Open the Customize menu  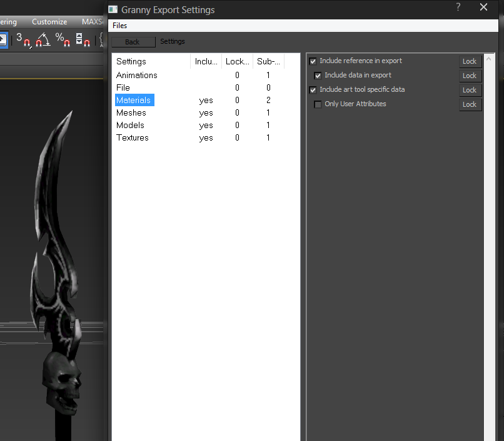49,22
